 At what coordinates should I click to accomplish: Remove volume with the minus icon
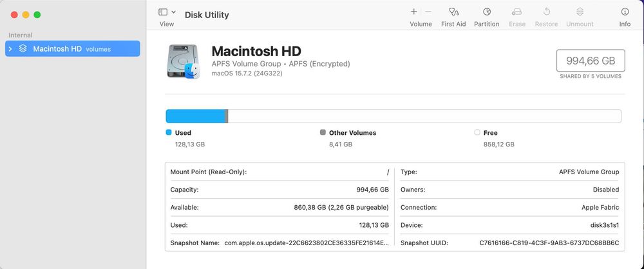pyautogui.click(x=428, y=12)
